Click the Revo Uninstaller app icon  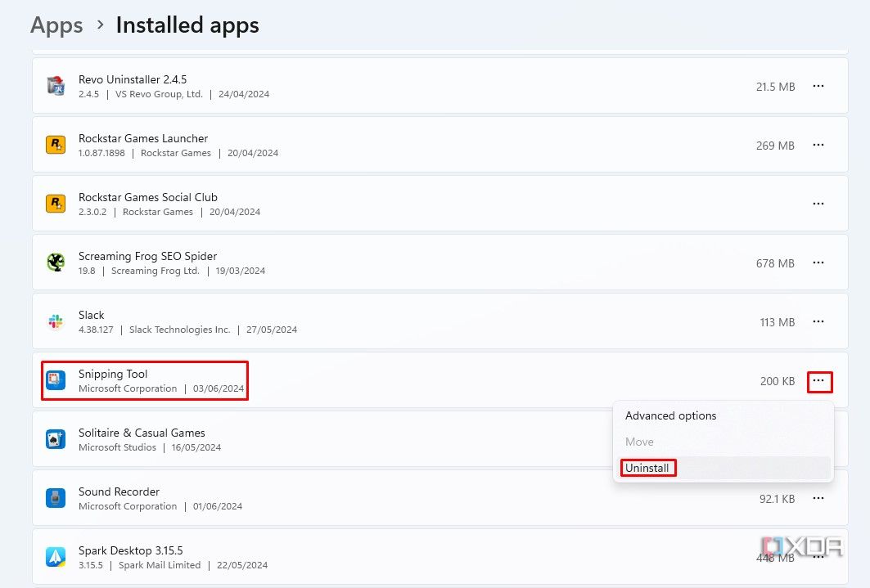[x=56, y=86]
